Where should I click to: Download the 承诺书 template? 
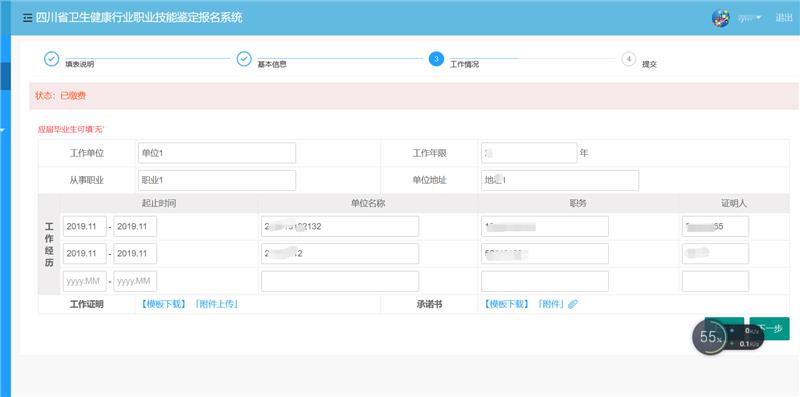[506, 305]
